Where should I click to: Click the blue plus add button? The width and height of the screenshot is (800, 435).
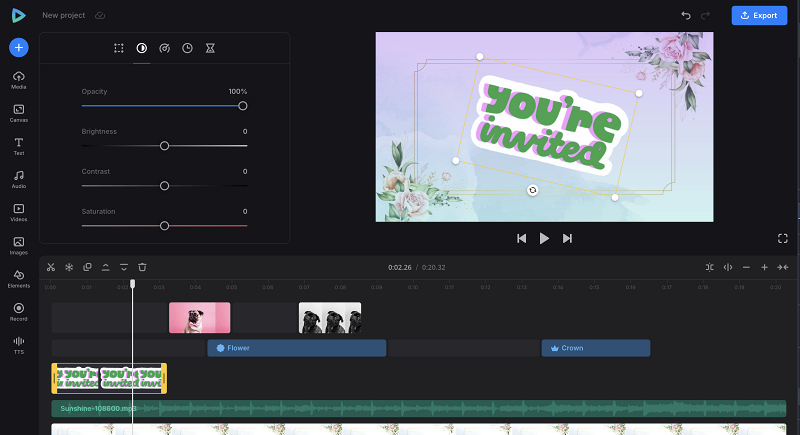pyautogui.click(x=19, y=47)
